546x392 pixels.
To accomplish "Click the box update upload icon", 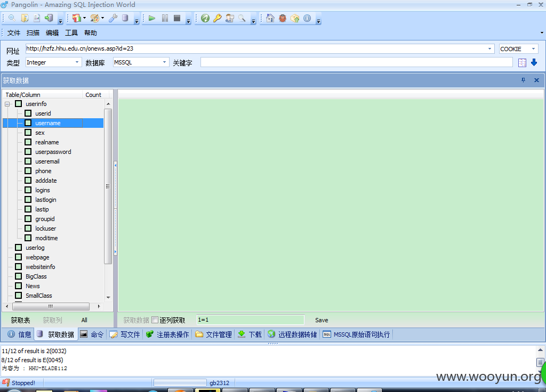I will point(295,18).
